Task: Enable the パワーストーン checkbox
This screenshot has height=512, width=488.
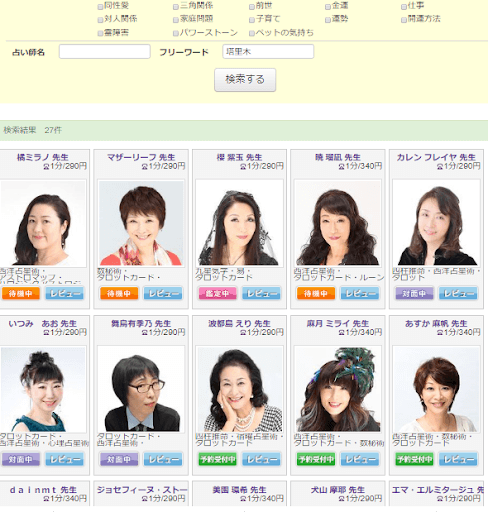Action: pos(176,33)
